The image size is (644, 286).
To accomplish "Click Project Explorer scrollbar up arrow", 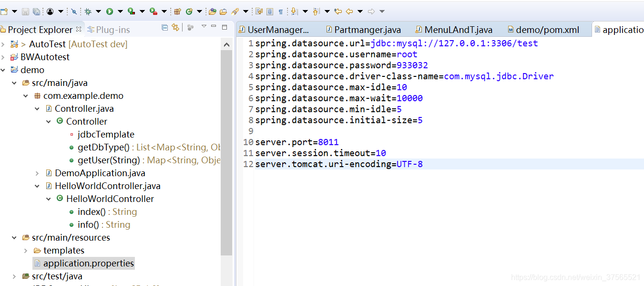I will click(x=226, y=44).
